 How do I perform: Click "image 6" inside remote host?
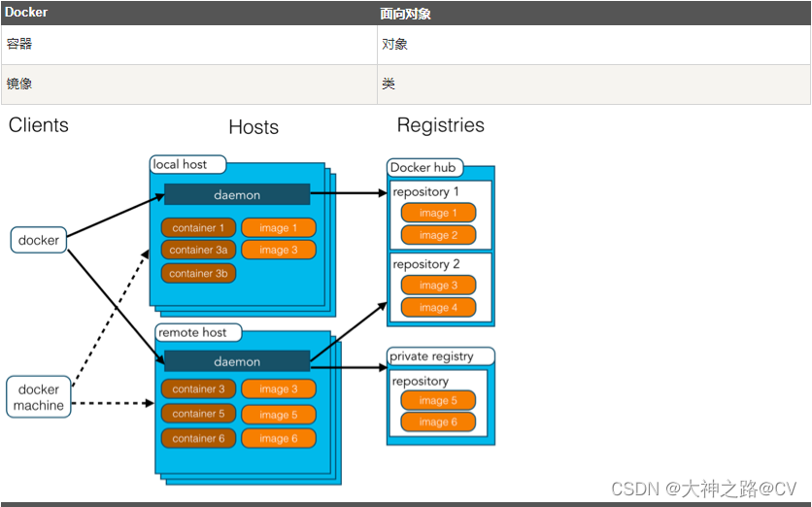279,439
